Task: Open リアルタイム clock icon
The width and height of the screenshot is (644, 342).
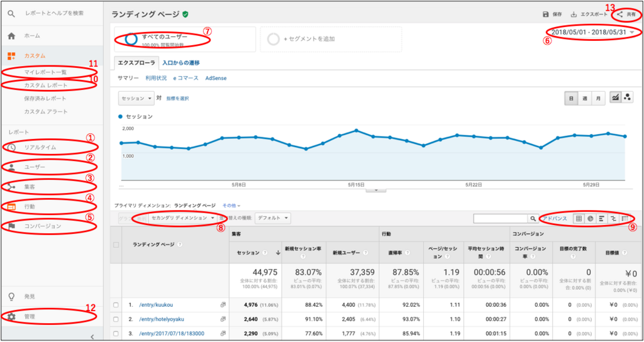Action: coord(11,147)
